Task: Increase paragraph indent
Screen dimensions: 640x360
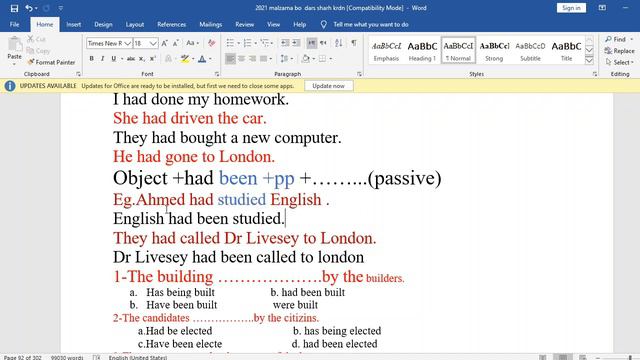Action: pos(296,43)
